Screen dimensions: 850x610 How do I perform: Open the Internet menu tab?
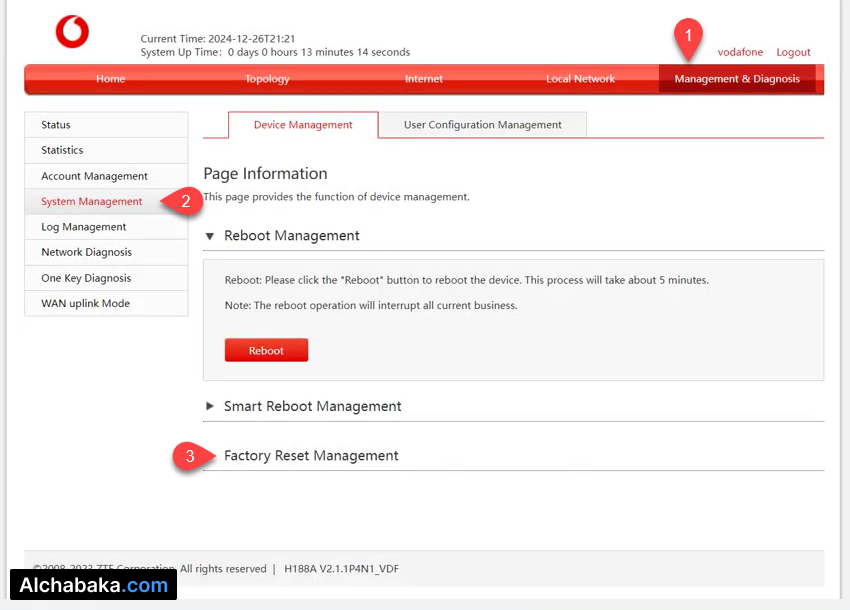point(424,79)
